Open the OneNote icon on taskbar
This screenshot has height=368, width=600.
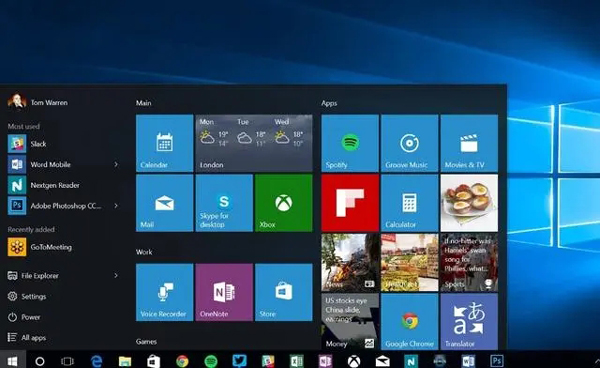point(325,361)
